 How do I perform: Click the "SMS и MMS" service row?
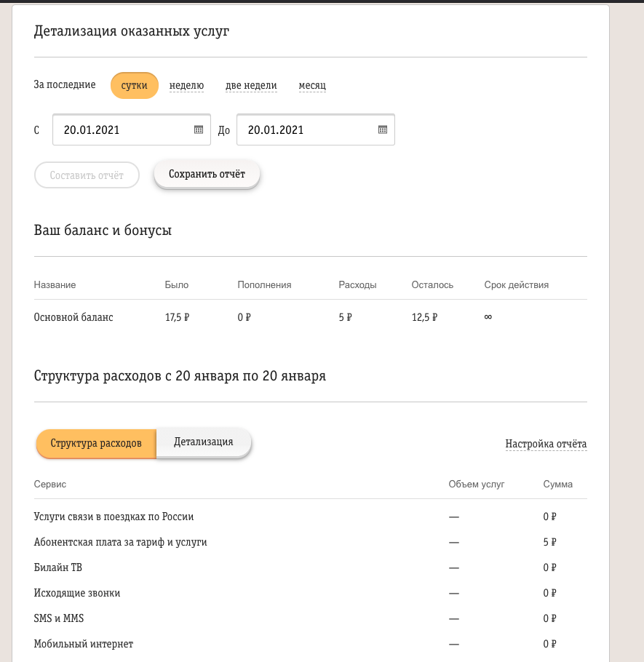coord(311,618)
